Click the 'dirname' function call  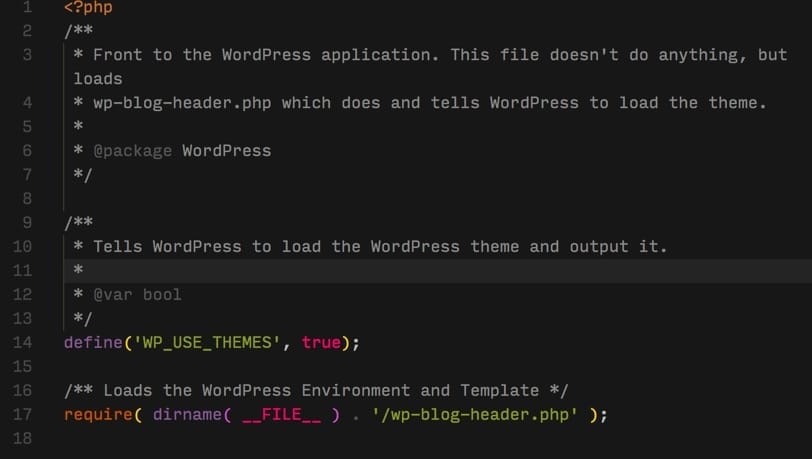[187, 414]
